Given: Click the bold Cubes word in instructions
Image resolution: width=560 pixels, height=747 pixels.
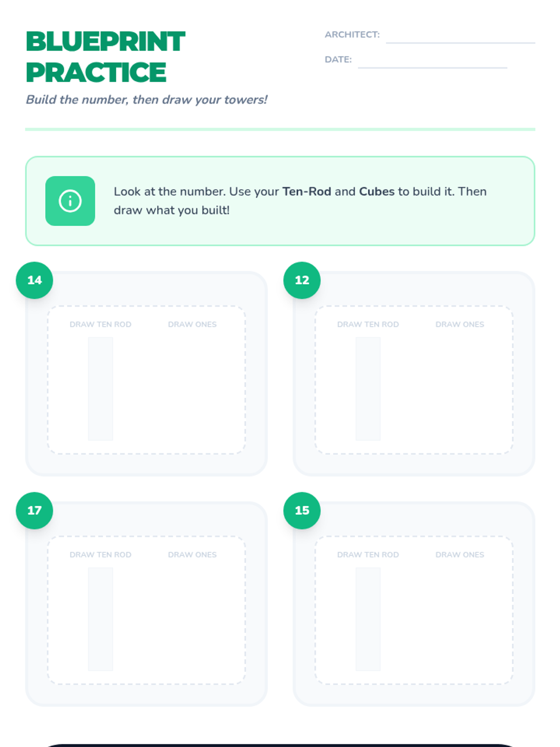Looking at the screenshot, I should point(377,191).
